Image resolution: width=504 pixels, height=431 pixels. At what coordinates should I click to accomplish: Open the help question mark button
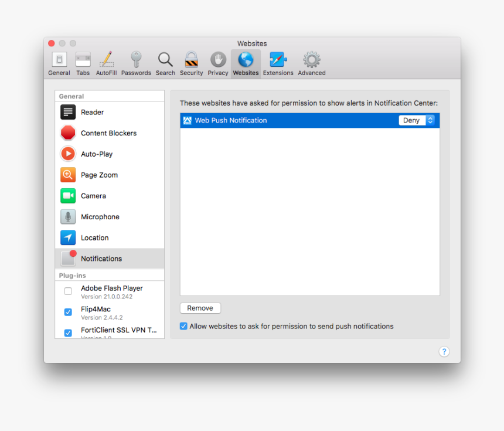pos(444,352)
